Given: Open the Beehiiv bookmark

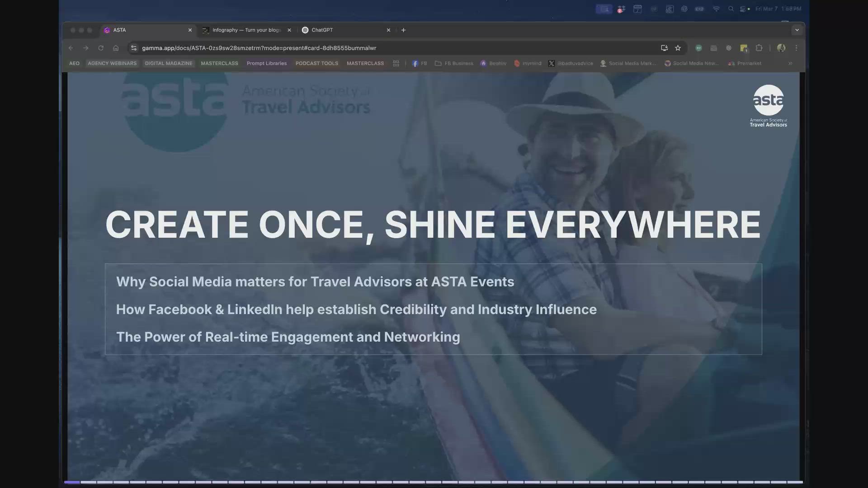Looking at the screenshot, I should [493, 63].
